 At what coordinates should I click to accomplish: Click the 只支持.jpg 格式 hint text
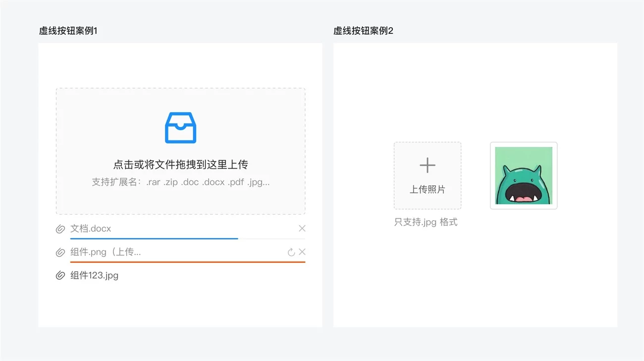point(426,222)
